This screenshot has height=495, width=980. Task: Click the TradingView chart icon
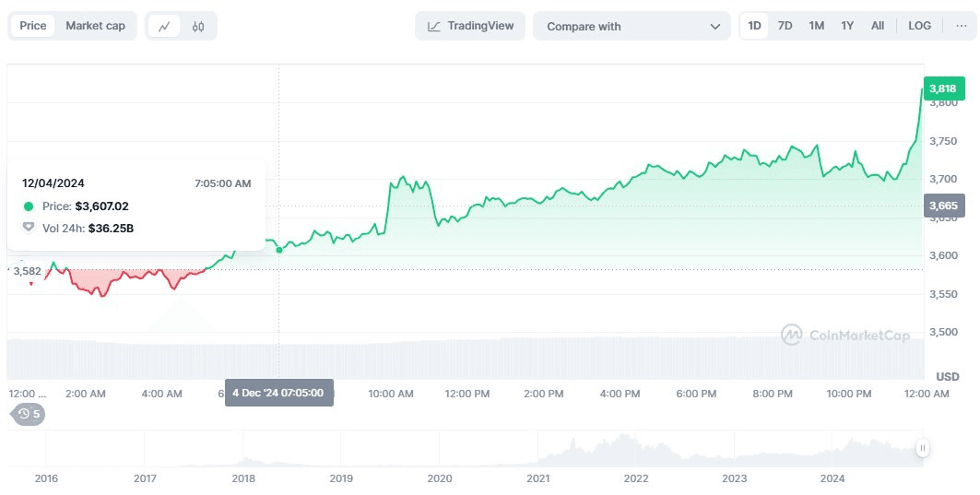pos(434,26)
